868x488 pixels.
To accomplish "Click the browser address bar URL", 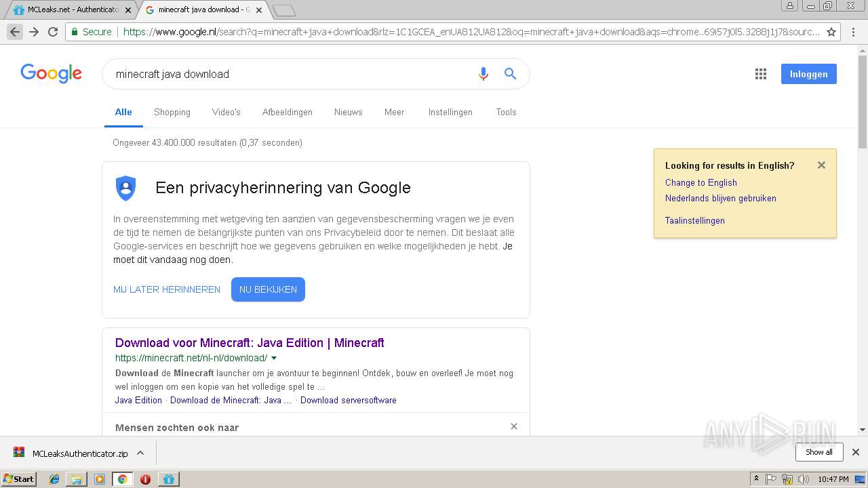I will [471, 32].
